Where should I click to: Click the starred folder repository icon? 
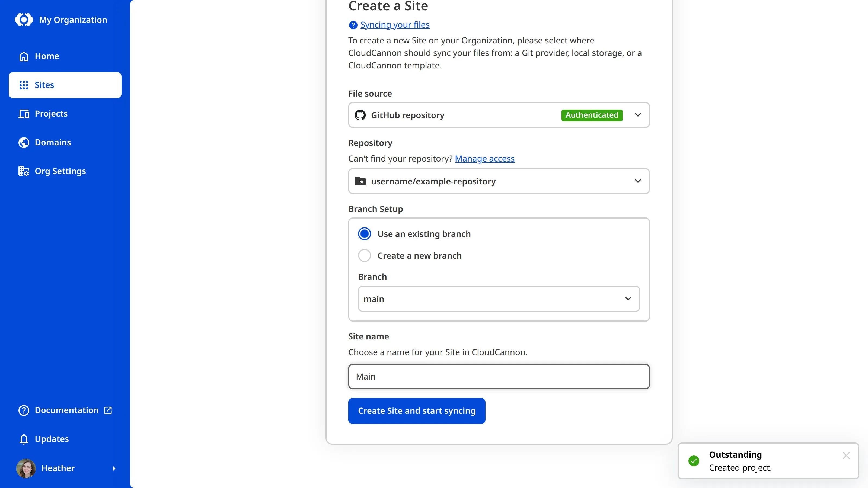tap(360, 181)
